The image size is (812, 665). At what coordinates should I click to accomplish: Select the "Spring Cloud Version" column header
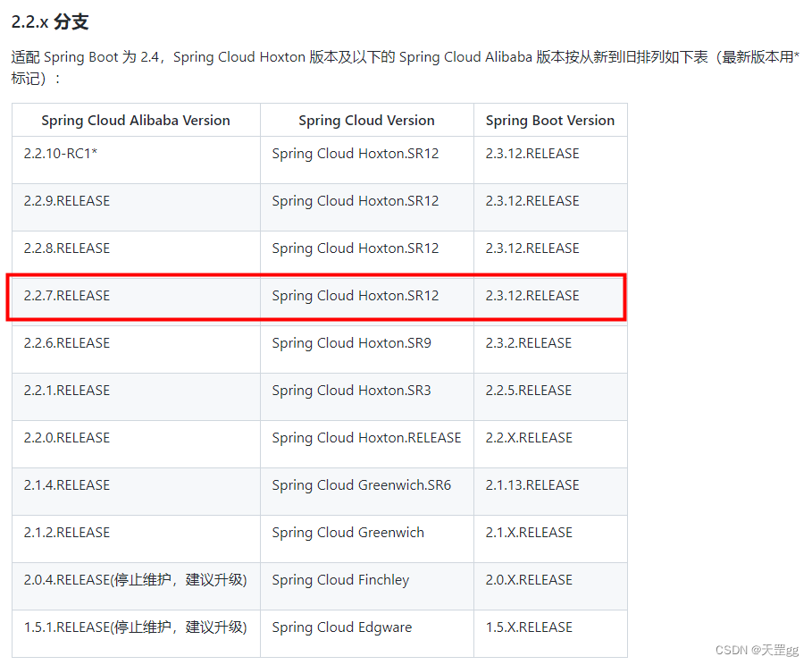pyautogui.click(x=366, y=121)
